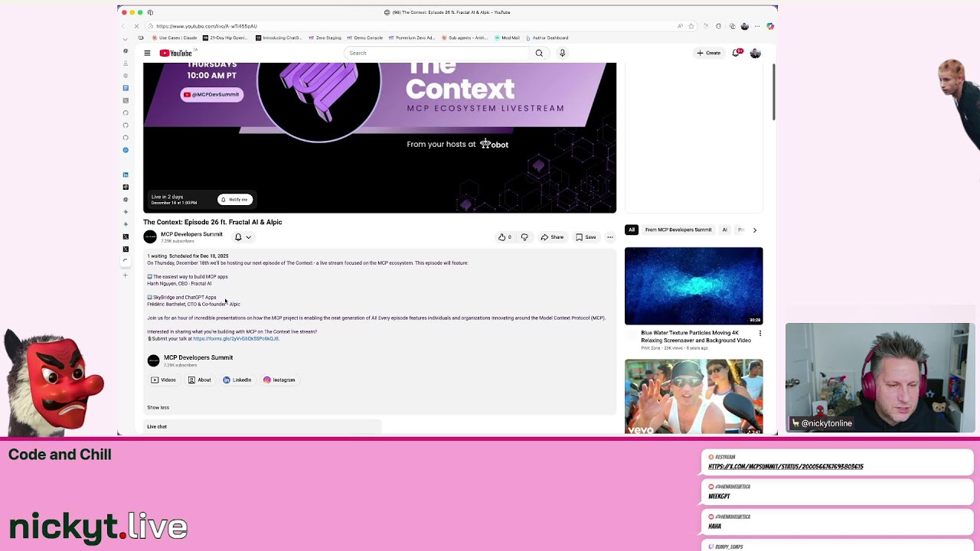Focus the YouTube search field

[436, 53]
